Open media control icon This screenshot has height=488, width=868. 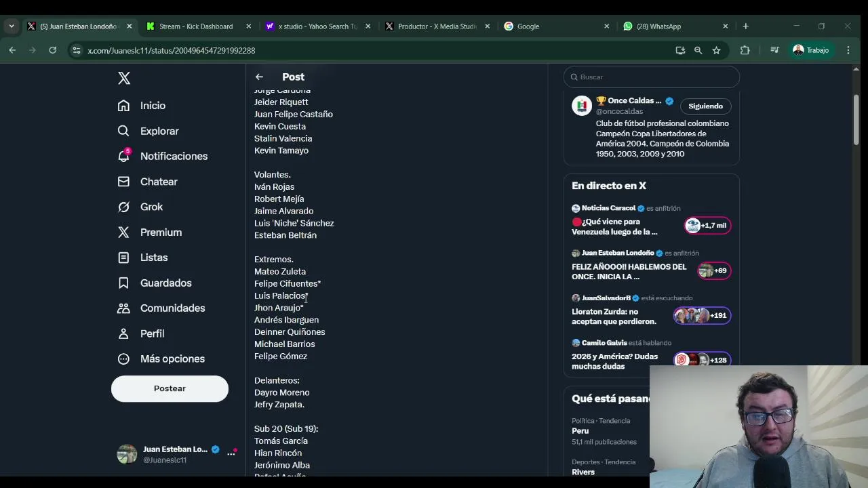[x=774, y=50]
